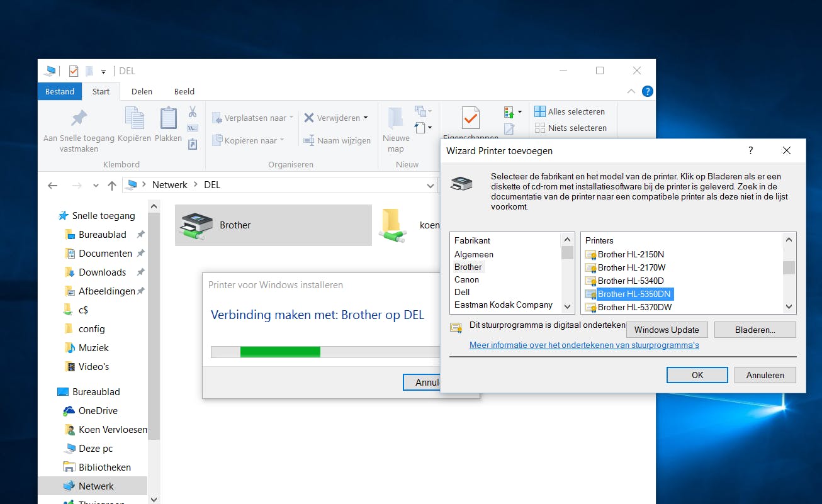822x504 pixels.
Task: Click the OneDrive cloud icon in sidebar
Action: point(69,411)
